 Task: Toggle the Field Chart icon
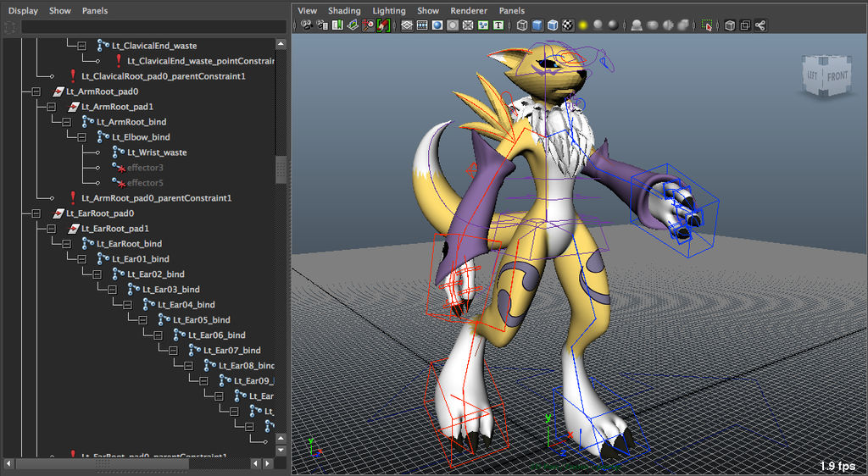click(468, 25)
